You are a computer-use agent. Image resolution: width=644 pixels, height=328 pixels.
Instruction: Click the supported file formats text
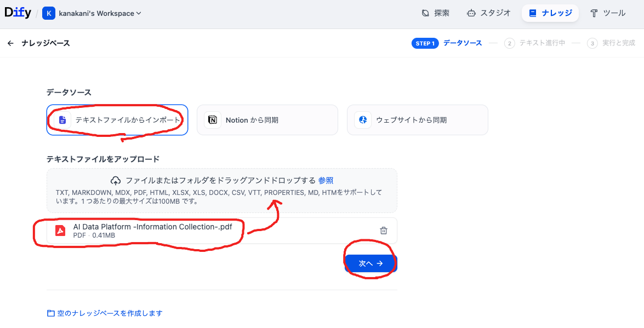pyautogui.click(x=219, y=197)
